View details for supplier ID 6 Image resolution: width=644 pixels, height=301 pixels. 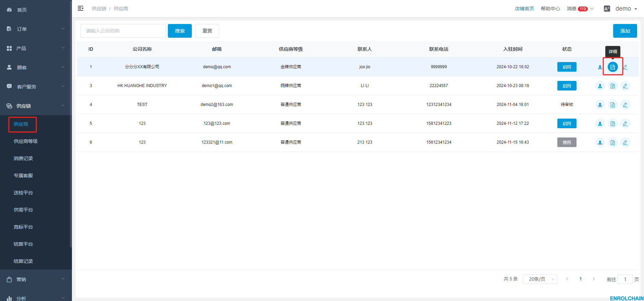coord(613,142)
